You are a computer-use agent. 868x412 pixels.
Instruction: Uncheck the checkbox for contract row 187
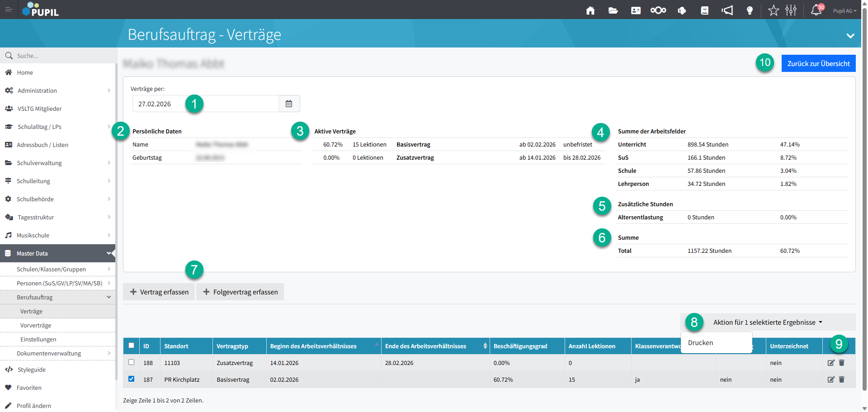click(x=132, y=379)
